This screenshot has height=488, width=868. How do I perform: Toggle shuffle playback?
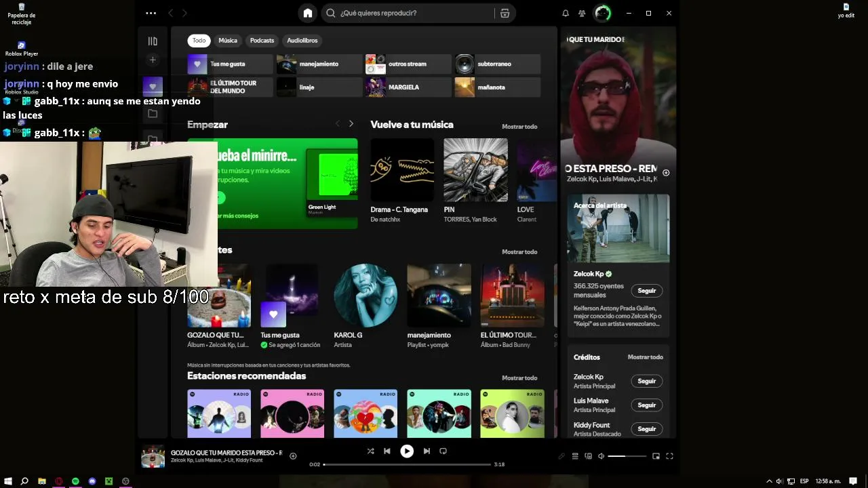click(370, 451)
